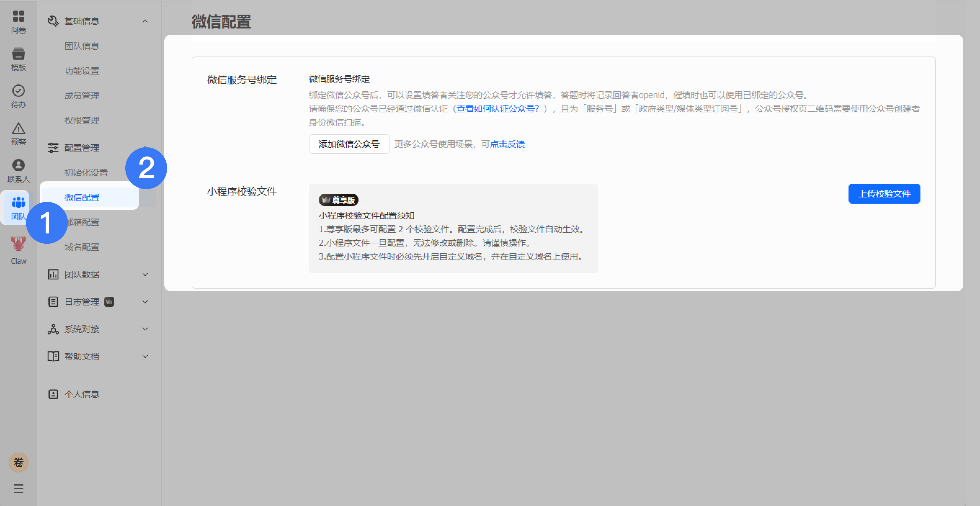Click 添加微信公众号 button
The width and height of the screenshot is (980, 506).
[349, 144]
